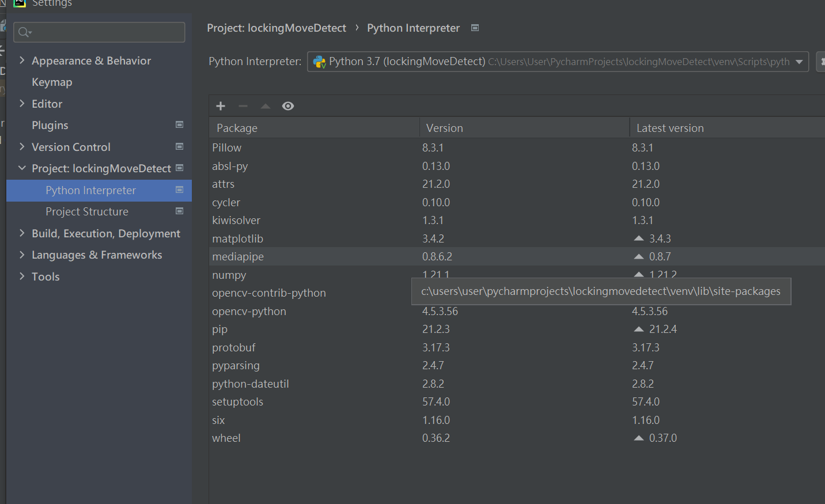Select the absl-py package row
This screenshot has width=825, height=504.
(x=517, y=166)
